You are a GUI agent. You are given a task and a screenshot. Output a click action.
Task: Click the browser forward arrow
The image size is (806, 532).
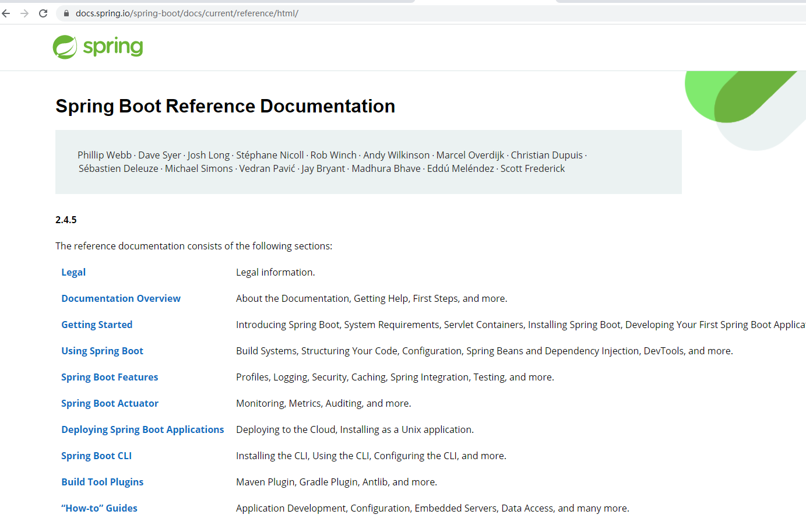(24, 13)
